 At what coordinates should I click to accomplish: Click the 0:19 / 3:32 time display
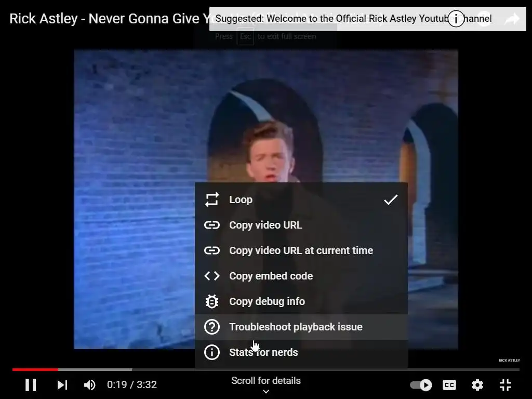[x=132, y=385]
